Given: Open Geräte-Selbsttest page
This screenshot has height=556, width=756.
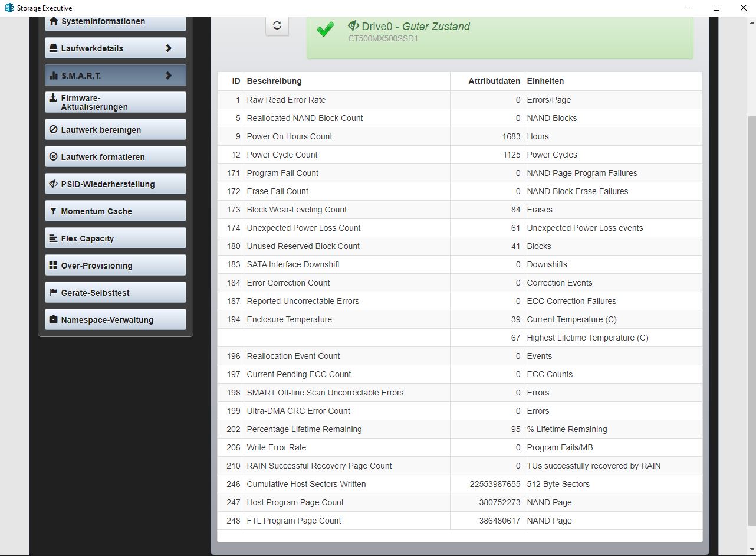Looking at the screenshot, I should click(116, 293).
